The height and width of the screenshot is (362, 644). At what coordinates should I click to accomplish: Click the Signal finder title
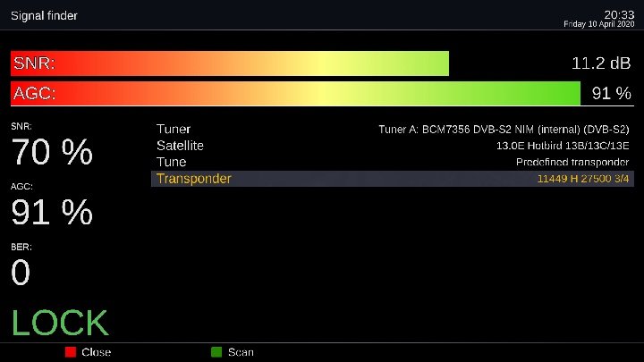(x=44, y=15)
